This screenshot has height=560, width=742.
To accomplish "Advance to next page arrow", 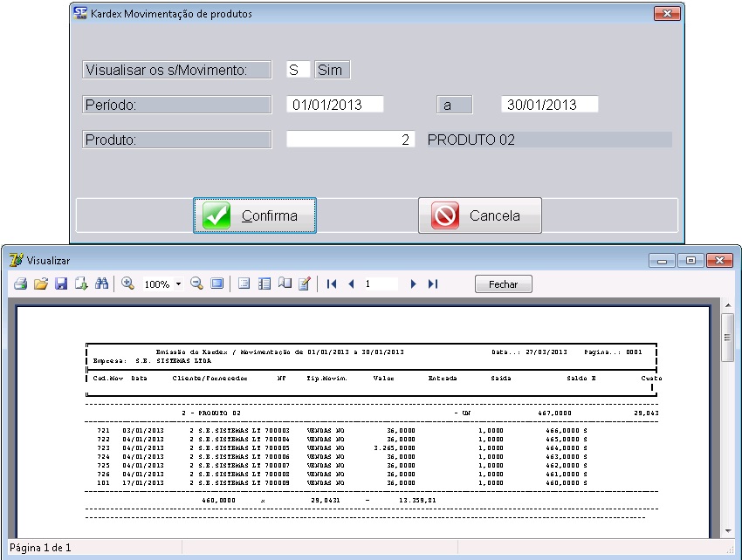I will [413, 284].
